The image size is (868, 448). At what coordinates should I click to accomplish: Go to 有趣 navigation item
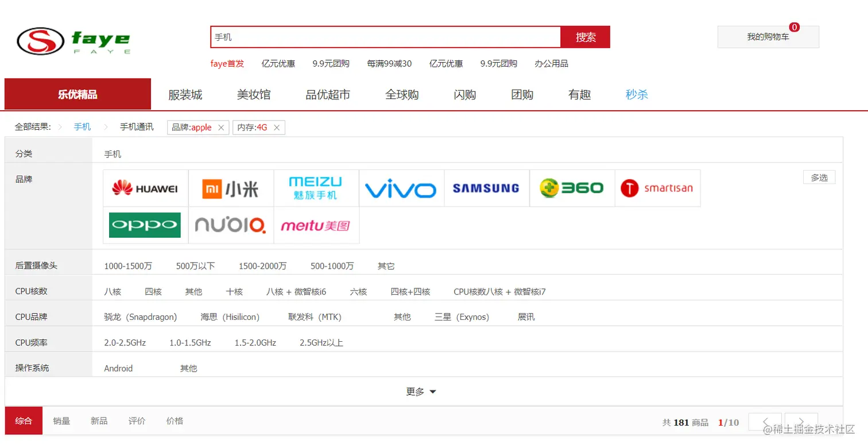coord(580,95)
